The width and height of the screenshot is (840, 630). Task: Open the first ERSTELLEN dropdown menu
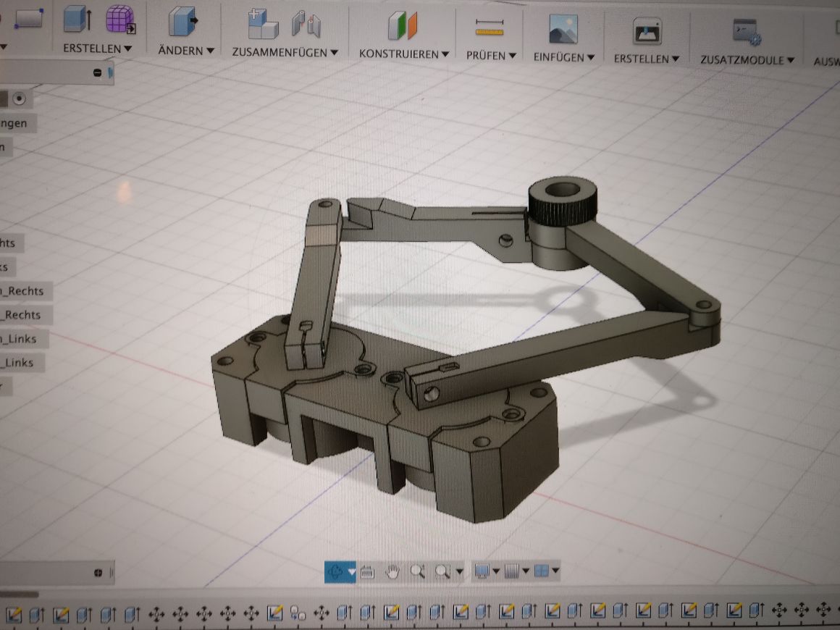pos(97,49)
